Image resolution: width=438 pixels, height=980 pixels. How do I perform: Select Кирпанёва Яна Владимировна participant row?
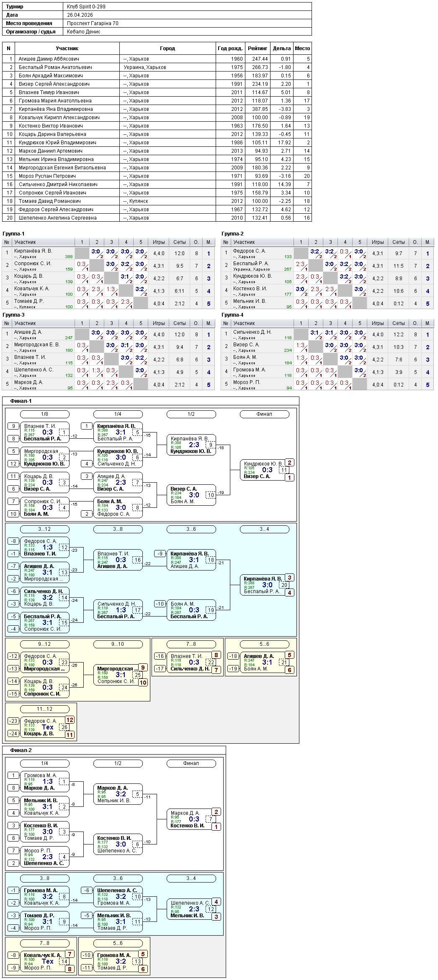(x=157, y=109)
